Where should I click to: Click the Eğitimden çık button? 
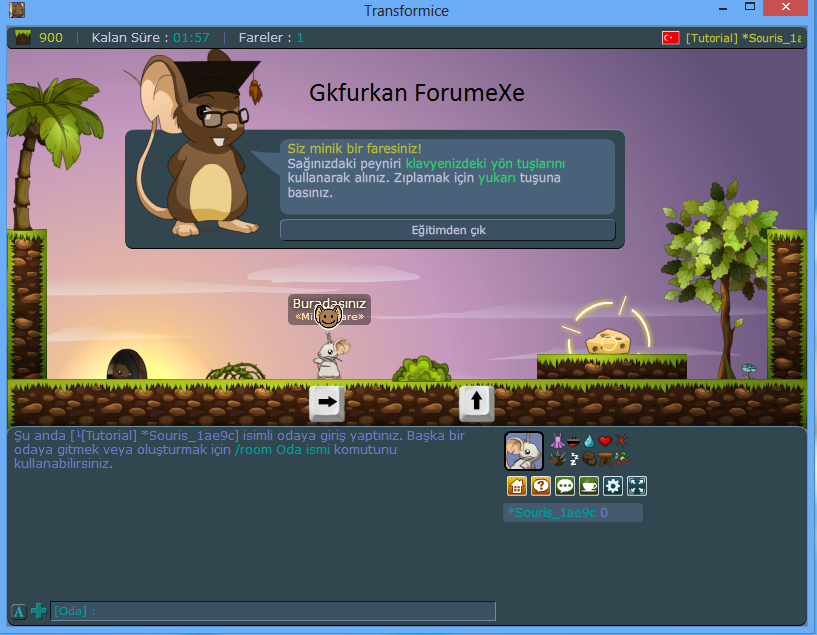coord(448,230)
